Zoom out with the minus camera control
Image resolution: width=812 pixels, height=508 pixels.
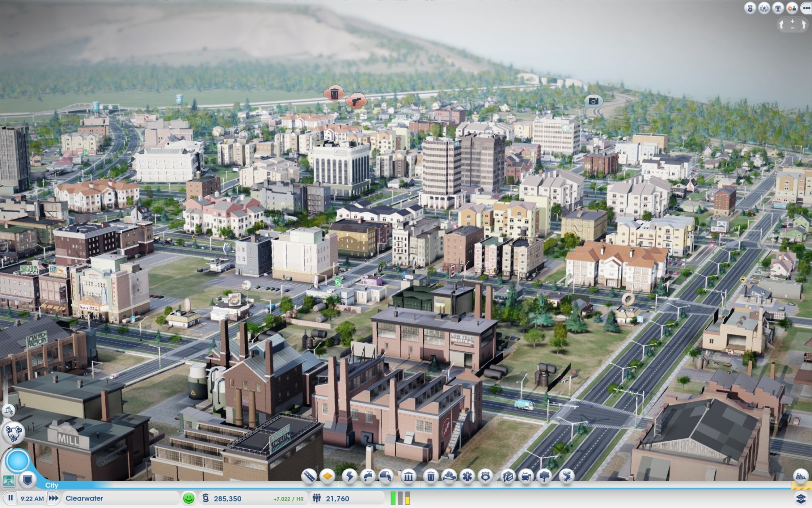(x=792, y=28)
